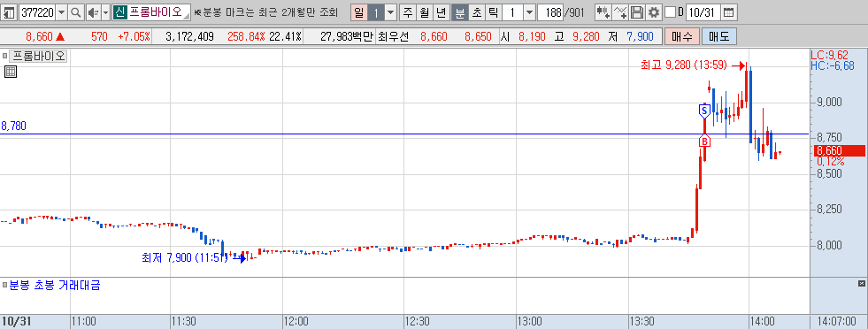Click the 매도 sell button
The height and width of the screenshot is (329, 868).
tap(719, 37)
